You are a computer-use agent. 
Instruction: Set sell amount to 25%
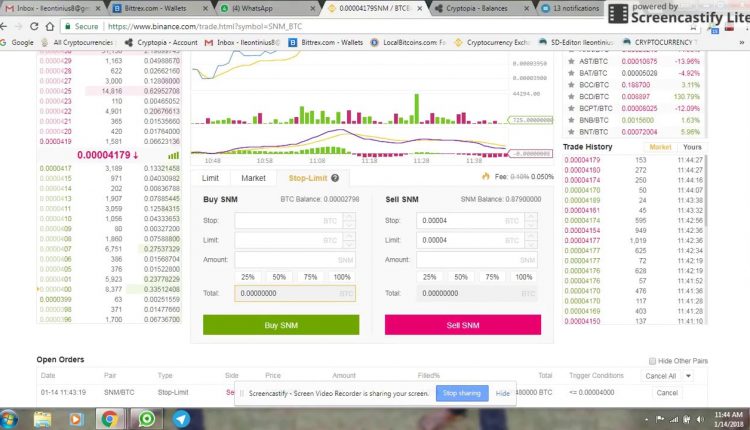point(430,277)
